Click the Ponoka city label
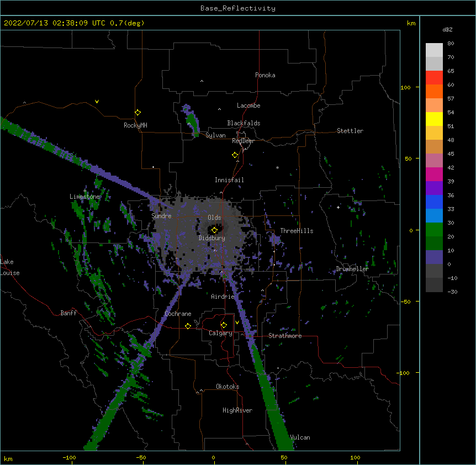The height and width of the screenshot is (465, 476). (x=265, y=75)
